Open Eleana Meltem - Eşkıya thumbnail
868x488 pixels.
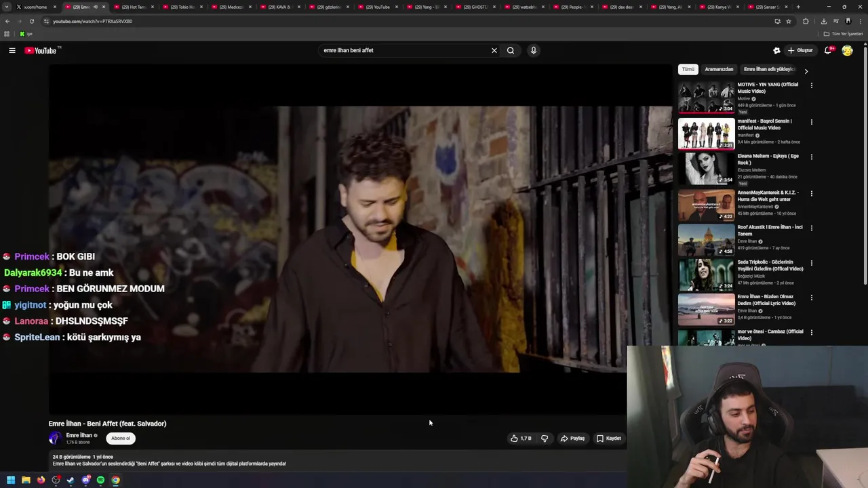coord(706,168)
